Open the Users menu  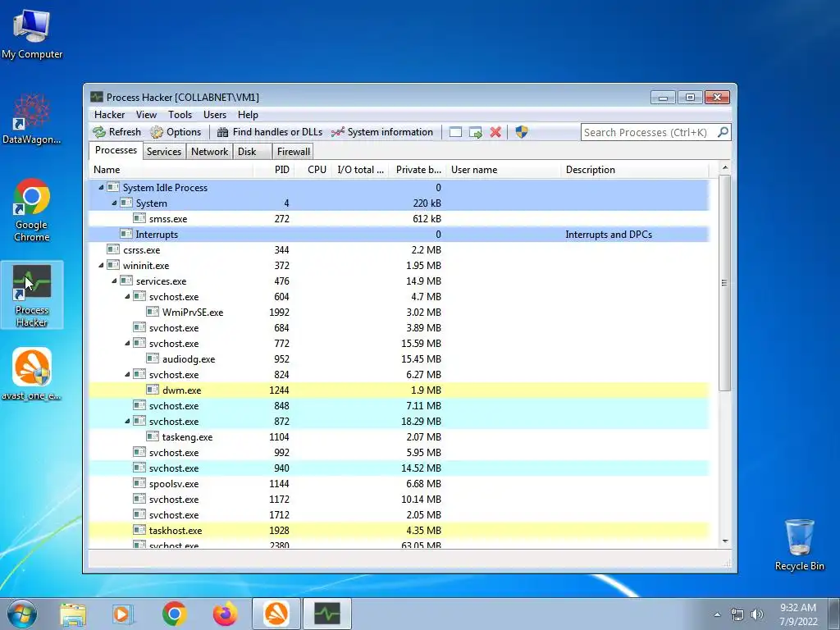click(215, 115)
